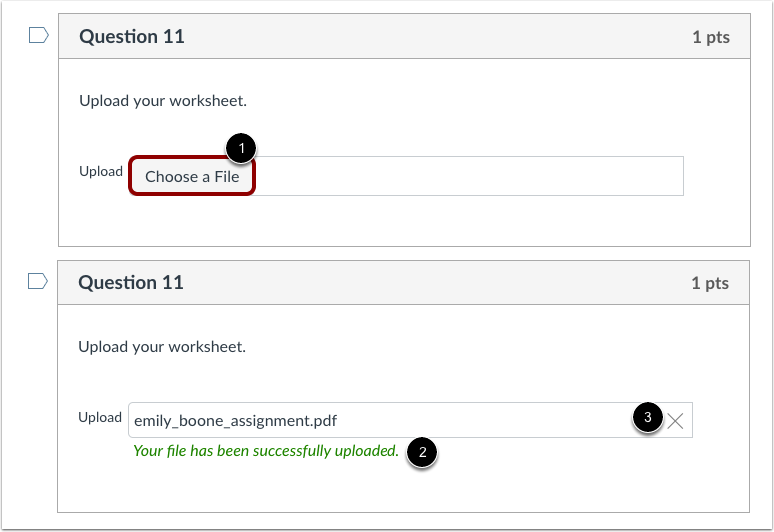
Task: Click the second Upload your worksheet prompt
Action: 162,347
